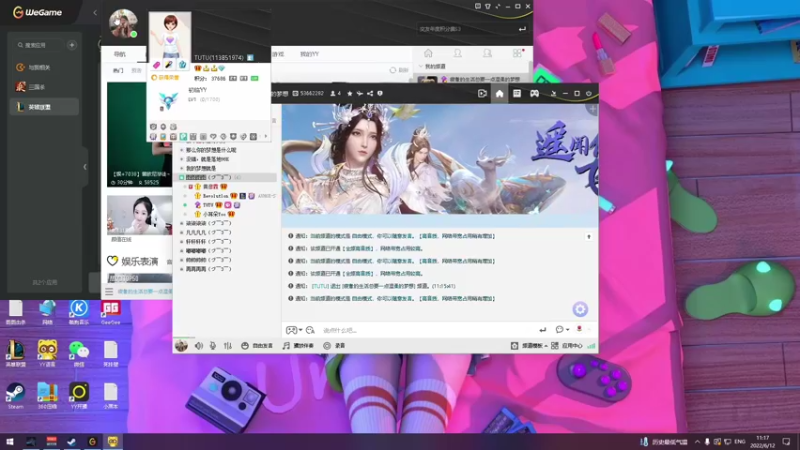Click the text font icon in chat input

pyautogui.click(x=310, y=330)
